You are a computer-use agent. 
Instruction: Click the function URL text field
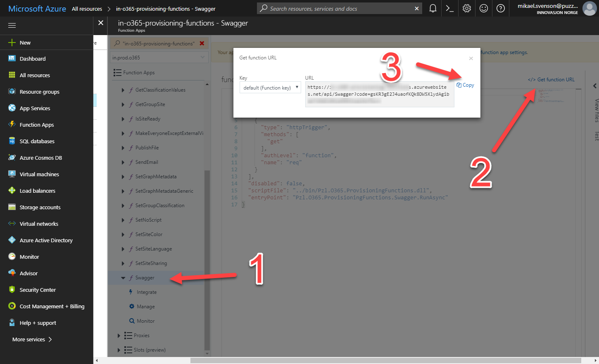click(x=380, y=95)
